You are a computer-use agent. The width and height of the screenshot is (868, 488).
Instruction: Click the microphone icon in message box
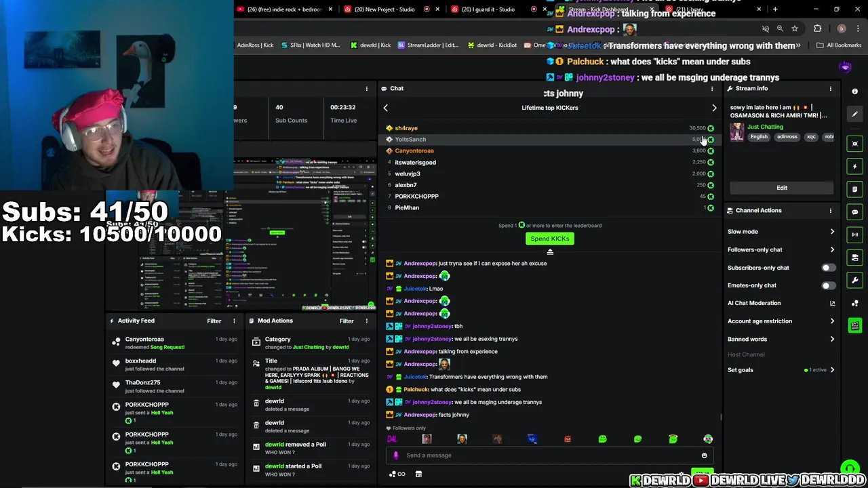[x=396, y=455]
